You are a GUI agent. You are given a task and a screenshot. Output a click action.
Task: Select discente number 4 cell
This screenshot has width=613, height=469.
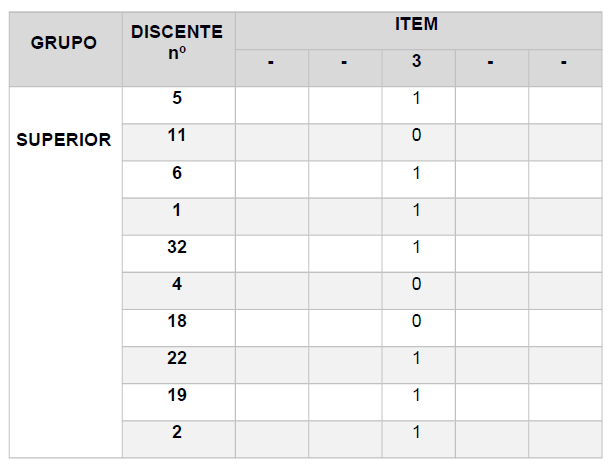click(x=179, y=291)
